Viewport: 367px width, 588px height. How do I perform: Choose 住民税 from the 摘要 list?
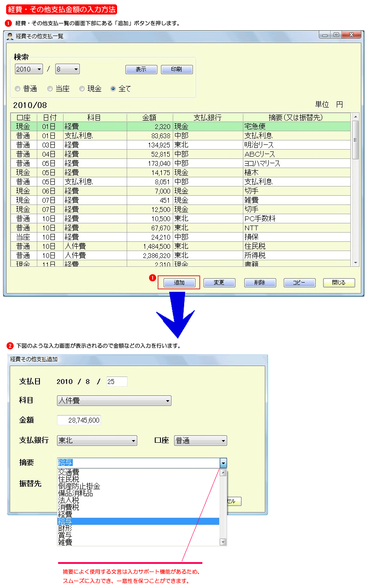coord(138,479)
